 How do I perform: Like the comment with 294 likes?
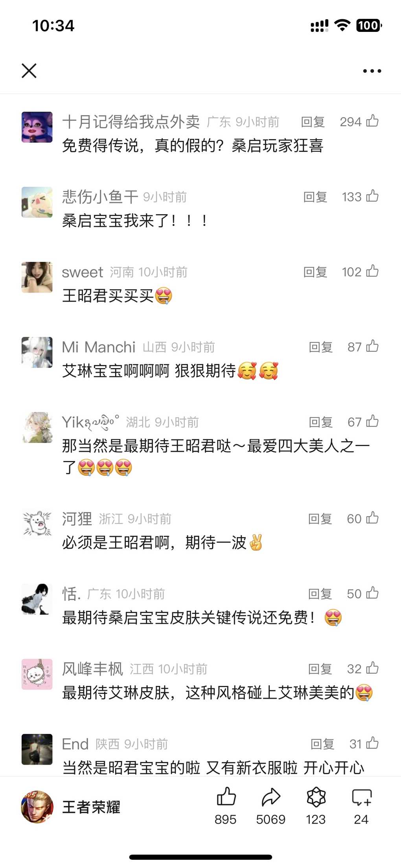pos(372,121)
